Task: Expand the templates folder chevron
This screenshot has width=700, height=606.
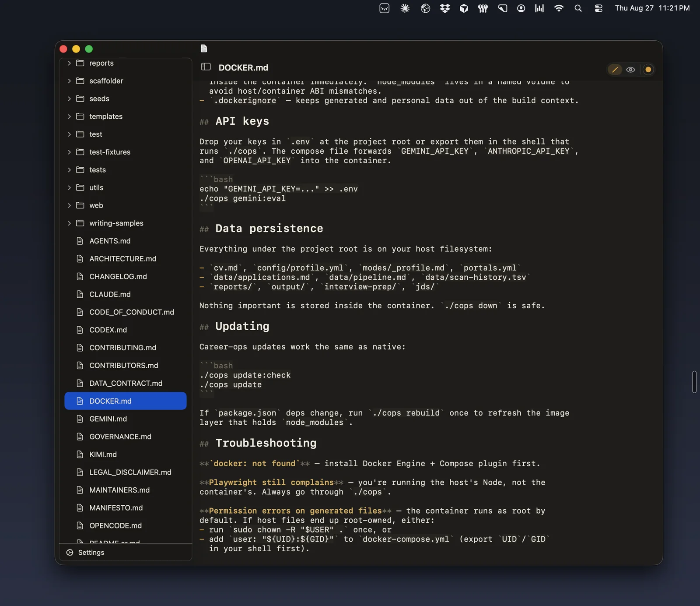Action: tap(69, 116)
